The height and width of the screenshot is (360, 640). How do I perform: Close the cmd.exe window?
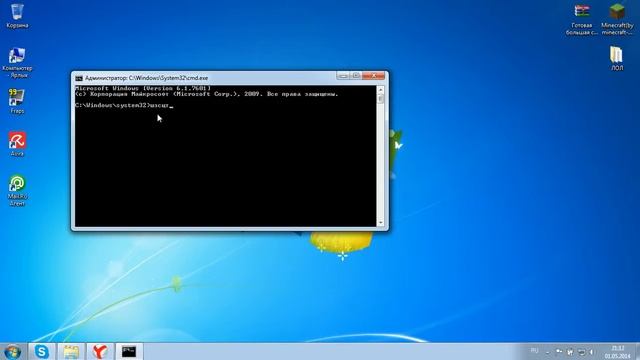(373, 76)
